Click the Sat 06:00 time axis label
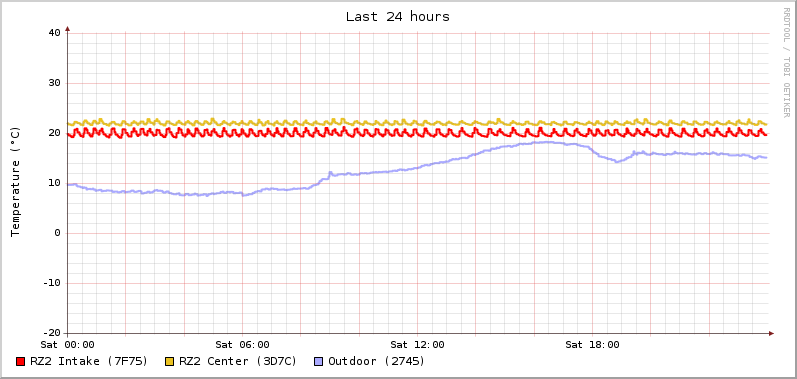Image resolution: width=797 pixels, height=379 pixels. pyautogui.click(x=242, y=345)
